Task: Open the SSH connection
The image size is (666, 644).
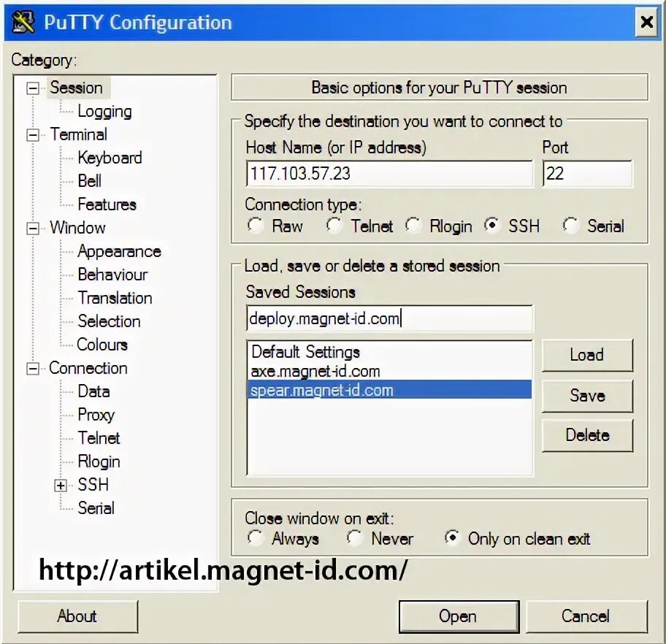Action: [x=459, y=616]
